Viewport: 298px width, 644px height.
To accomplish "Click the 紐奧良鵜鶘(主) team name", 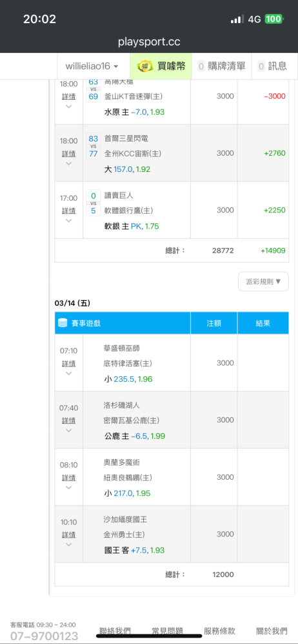I will point(128,478).
